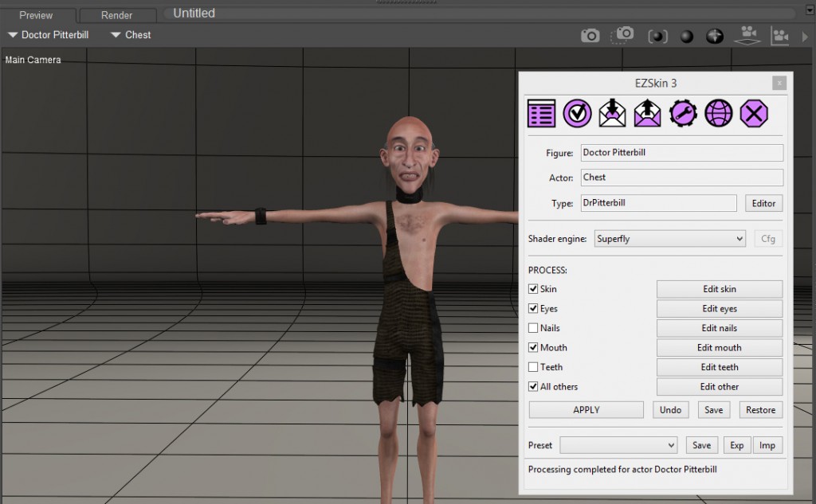This screenshot has height=504, width=816.
Task: Click the Type field containing DrPitterbill
Action: tap(657, 203)
